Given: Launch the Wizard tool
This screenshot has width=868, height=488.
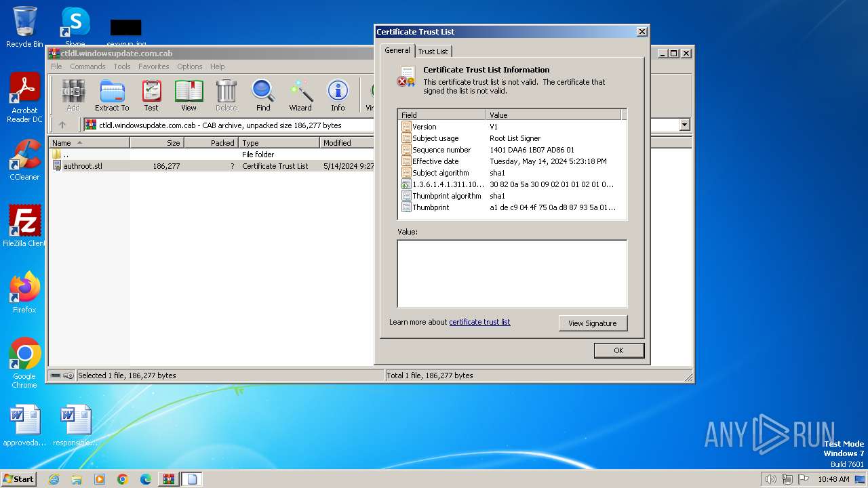Looking at the screenshot, I should point(300,95).
